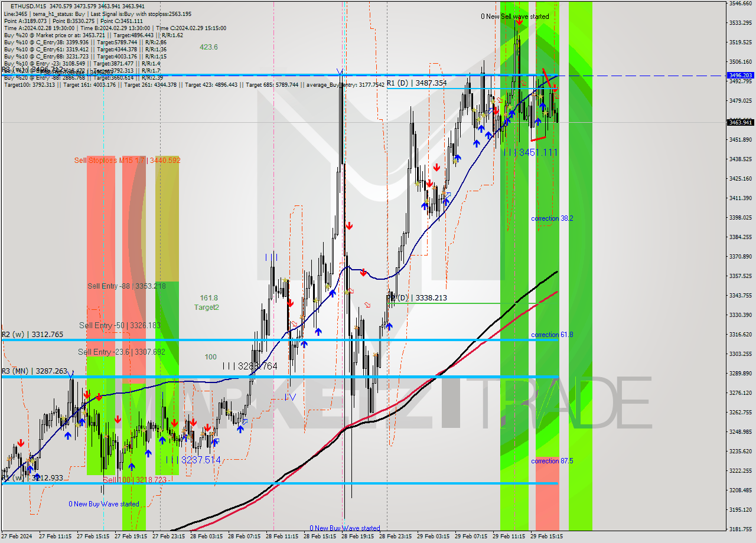The image size is (756, 543).
Task: Click the 3316.270 price axis value
Action: coord(740,335)
